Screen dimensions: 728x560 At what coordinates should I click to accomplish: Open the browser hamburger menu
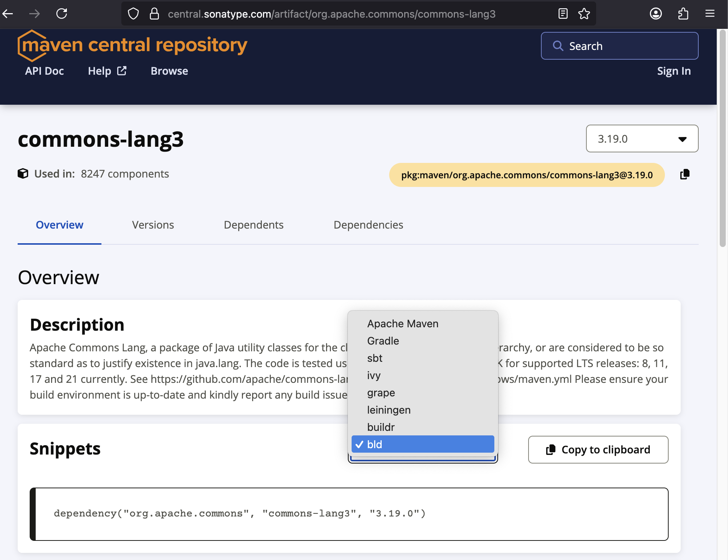pos(710,14)
